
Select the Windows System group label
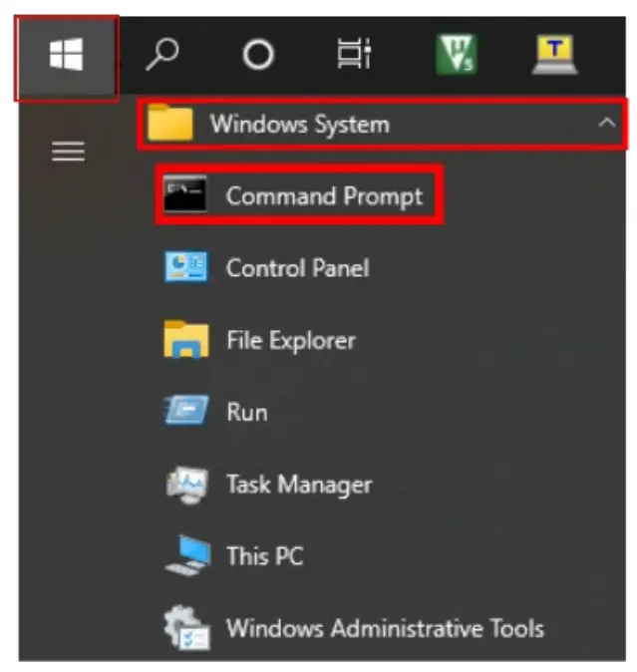[x=299, y=125]
